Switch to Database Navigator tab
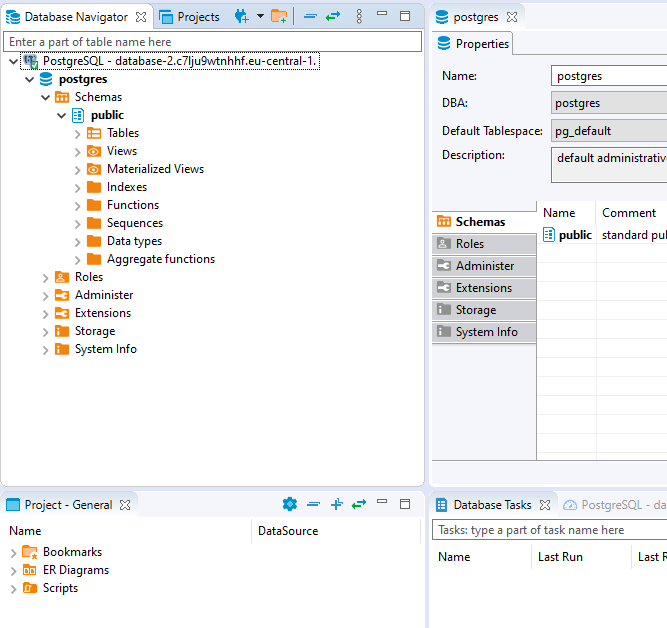This screenshot has height=628, width=667. (76, 17)
